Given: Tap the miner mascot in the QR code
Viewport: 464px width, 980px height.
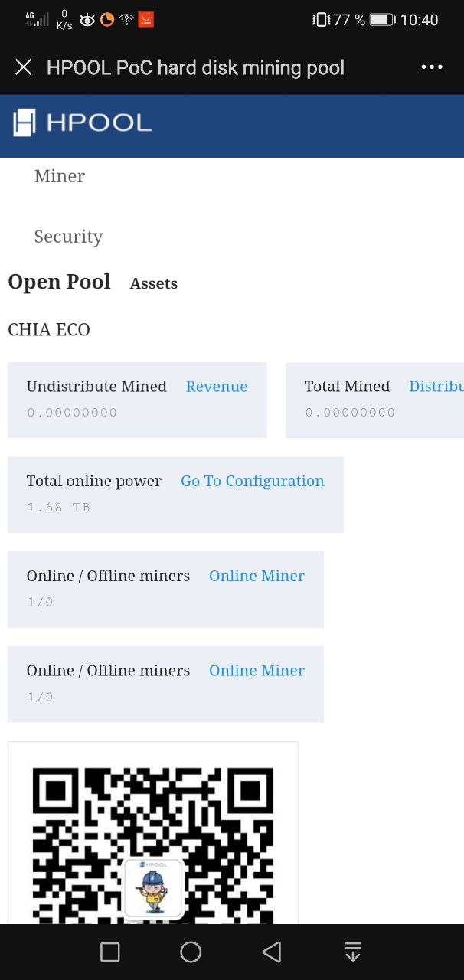Looking at the screenshot, I should pos(153,887).
